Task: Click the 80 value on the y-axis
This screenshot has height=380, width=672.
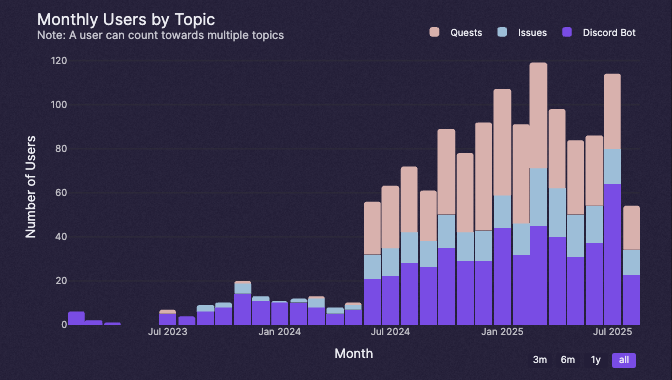Action: [61, 149]
